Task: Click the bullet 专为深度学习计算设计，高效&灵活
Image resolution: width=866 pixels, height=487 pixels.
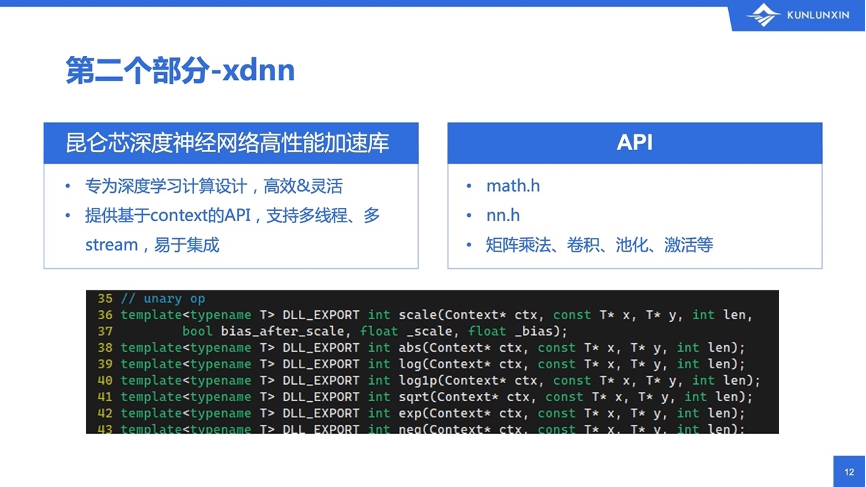Action: 213,186
